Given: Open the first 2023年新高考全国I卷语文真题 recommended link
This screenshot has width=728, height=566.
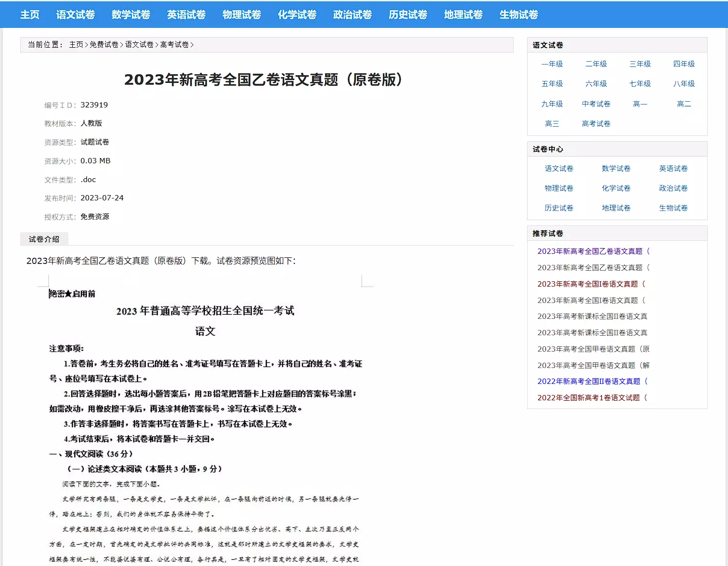Looking at the screenshot, I should pyautogui.click(x=591, y=284).
